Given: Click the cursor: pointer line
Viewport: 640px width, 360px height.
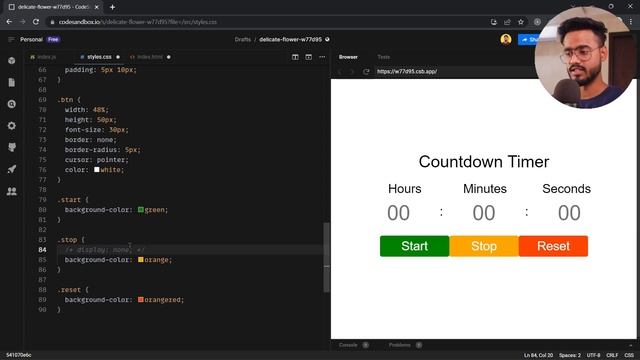Looking at the screenshot, I should pyautogui.click(x=96, y=160).
